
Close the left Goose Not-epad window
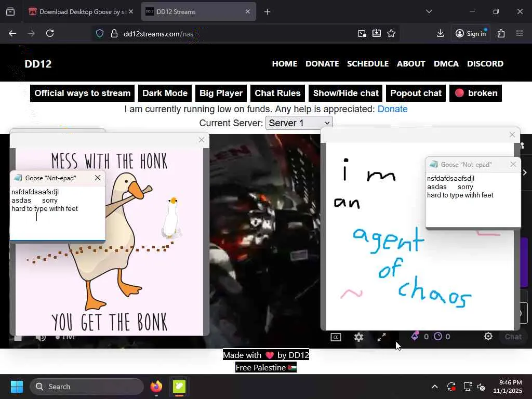click(x=98, y=178)
